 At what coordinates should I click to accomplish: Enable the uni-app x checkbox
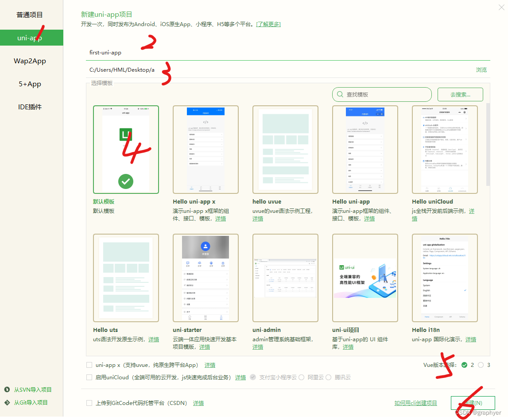click(89, 365)
